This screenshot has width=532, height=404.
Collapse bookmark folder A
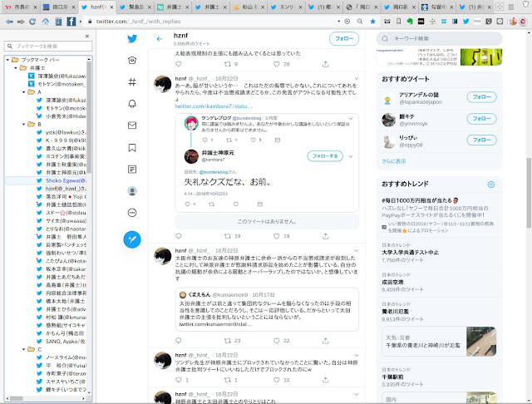point(24,92)
